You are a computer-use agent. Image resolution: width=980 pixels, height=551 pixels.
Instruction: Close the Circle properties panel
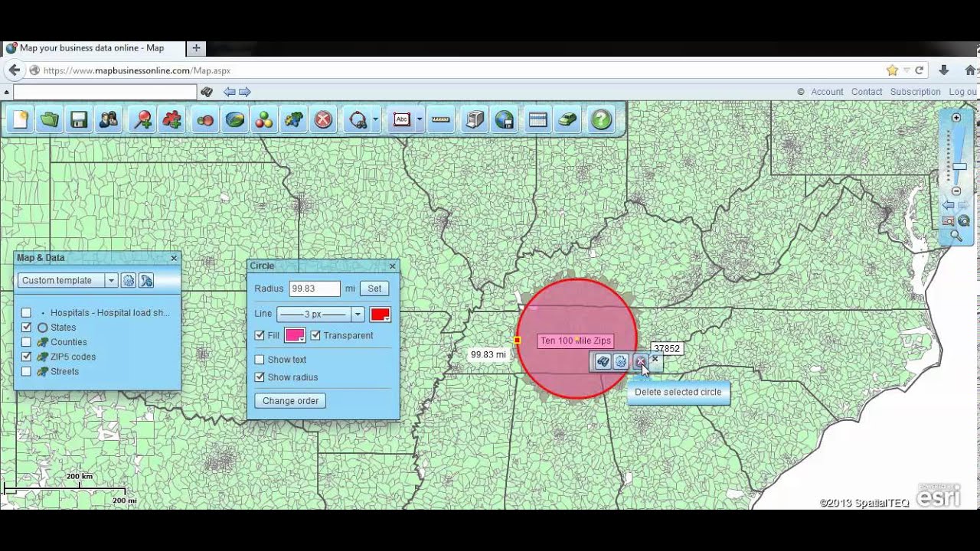click(393, 266)
